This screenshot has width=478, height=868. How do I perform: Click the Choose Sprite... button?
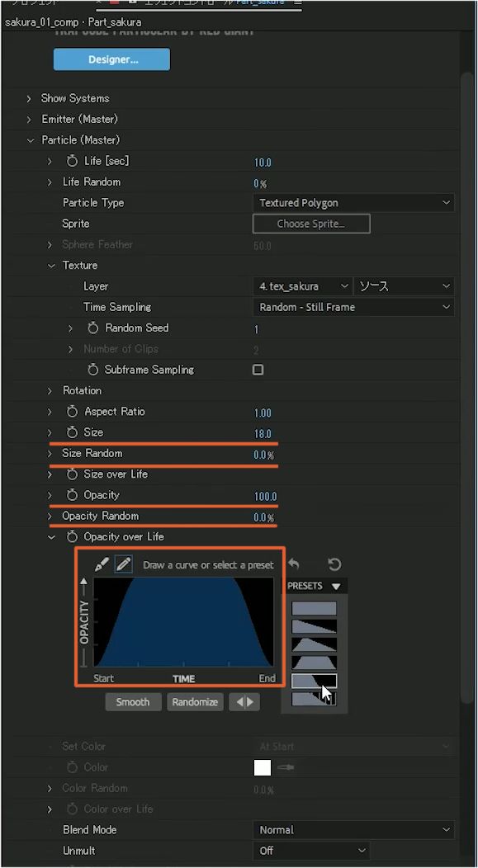311,224
